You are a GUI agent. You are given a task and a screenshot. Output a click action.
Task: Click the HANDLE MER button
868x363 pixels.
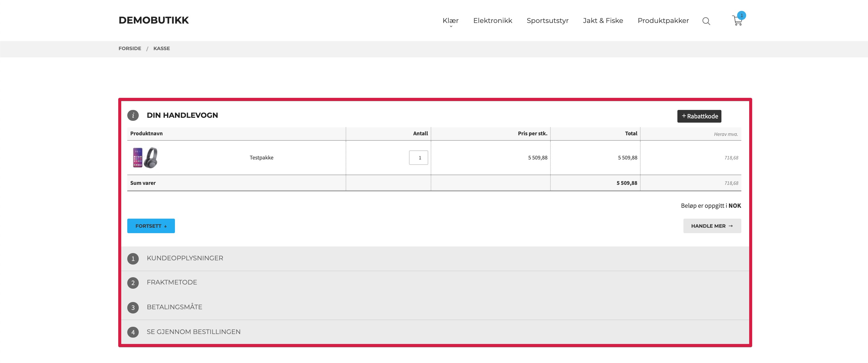712,226
